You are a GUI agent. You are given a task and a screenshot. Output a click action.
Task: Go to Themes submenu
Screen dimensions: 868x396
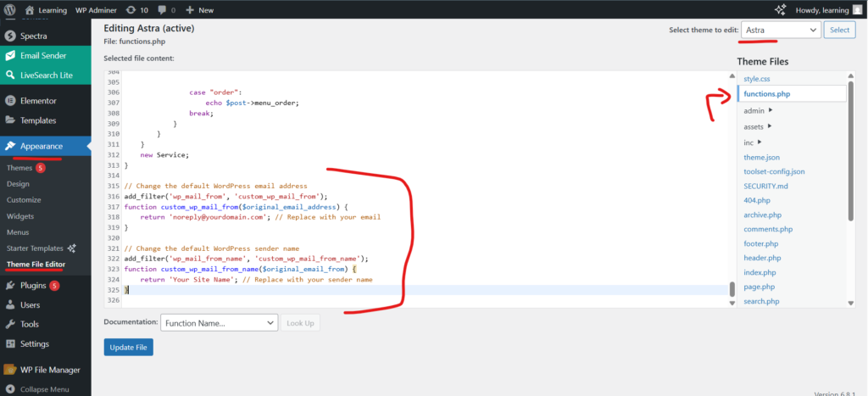tap(19, 168)
